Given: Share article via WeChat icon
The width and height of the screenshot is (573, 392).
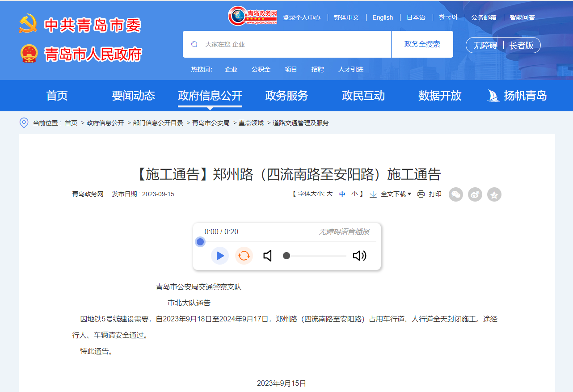Looking at the screenshot, I should [x=455, y=194].
